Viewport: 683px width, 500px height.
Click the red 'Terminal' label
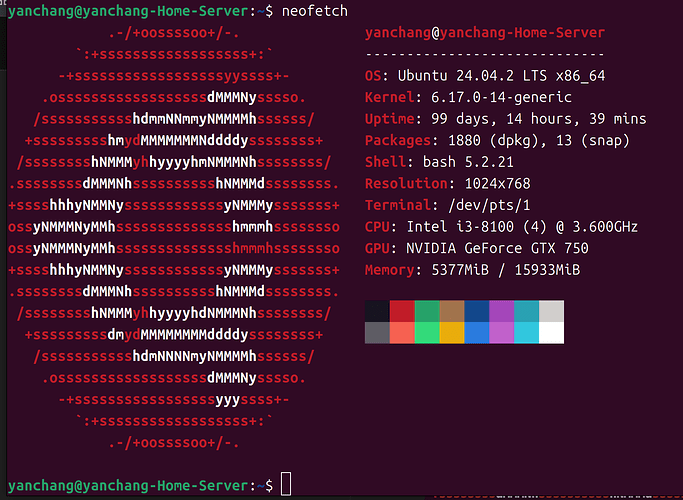click(x=398, y=205)
